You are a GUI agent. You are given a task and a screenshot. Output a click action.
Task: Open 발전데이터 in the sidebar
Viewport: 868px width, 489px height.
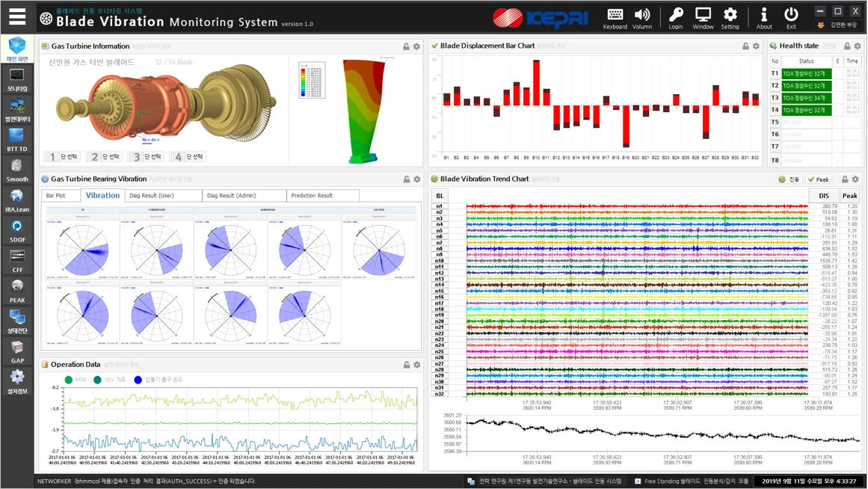pyautogui.click(x=17, y=110)
